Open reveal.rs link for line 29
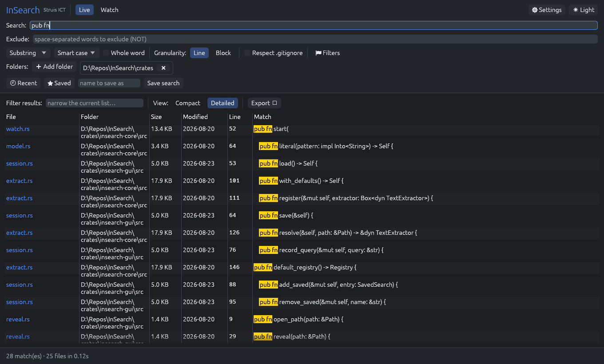604x364 pixels. click(18, 336)
